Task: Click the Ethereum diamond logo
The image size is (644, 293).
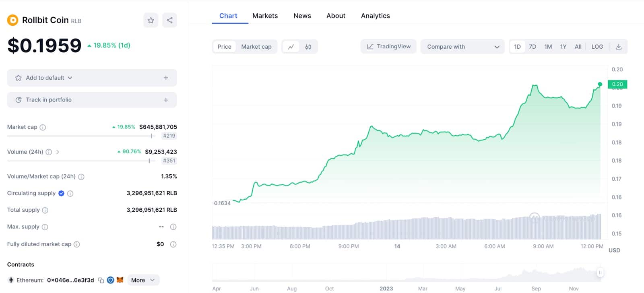Action: pyautogui.click(x=11, y=280)
